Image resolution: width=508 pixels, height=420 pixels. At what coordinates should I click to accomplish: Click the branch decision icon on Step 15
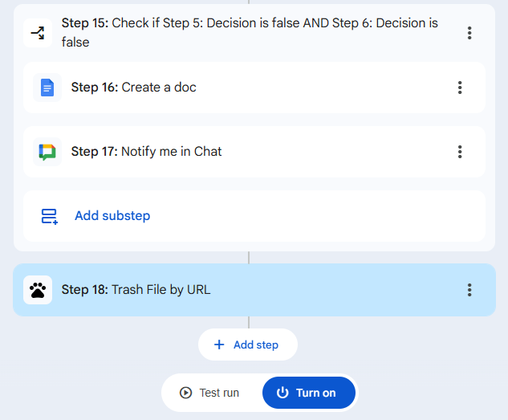[x=38, y=33]
